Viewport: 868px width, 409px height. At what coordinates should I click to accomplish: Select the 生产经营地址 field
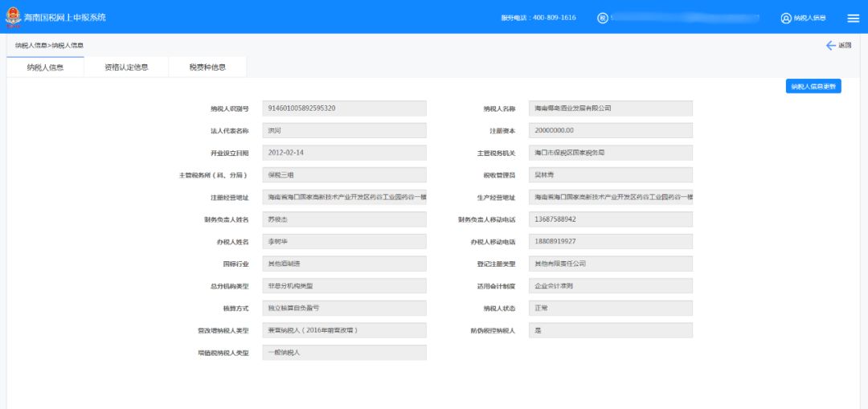click(x=611, y=197)
